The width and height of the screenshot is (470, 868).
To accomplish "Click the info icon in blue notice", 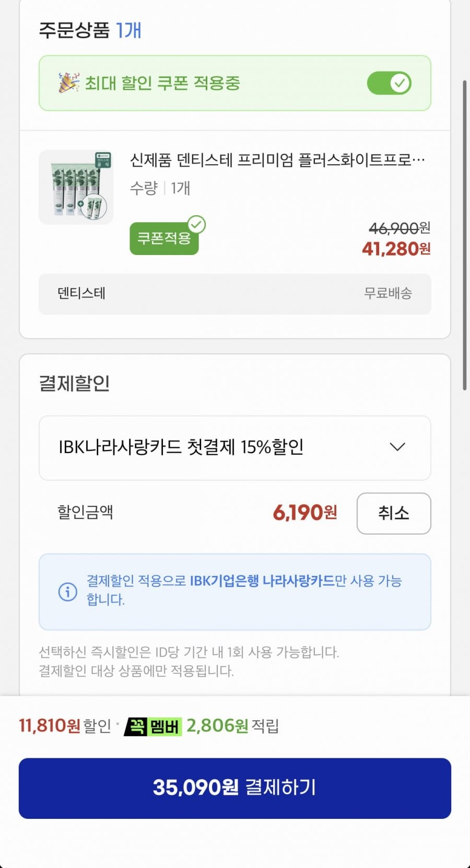I will [68, 592].
